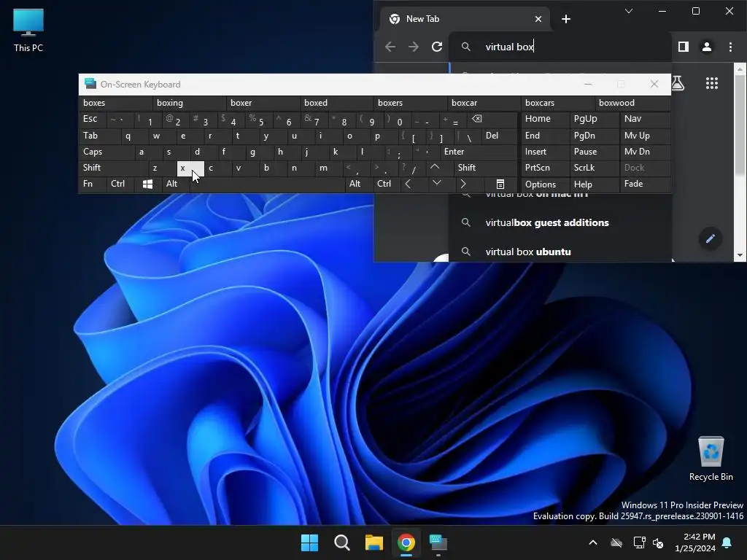
Task: Click the Search Labs flask icon
Action: coord(678,83)
